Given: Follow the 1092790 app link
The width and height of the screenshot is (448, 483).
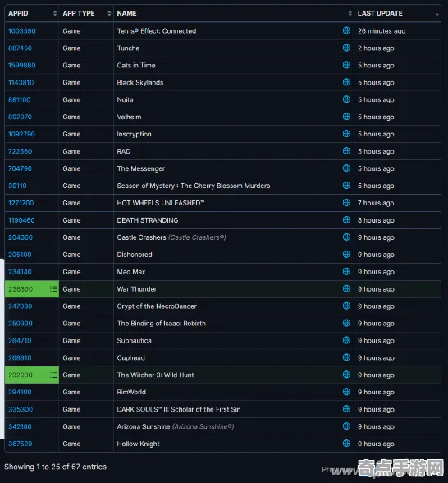Looking at the screenshot, I should pyautogui.click(x=21, y=135).
